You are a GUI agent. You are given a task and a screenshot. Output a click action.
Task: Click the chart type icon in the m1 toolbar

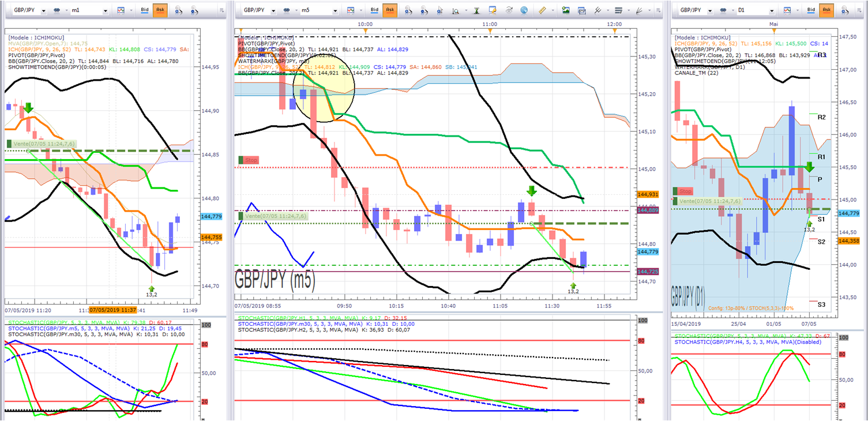tap(121, 10)
